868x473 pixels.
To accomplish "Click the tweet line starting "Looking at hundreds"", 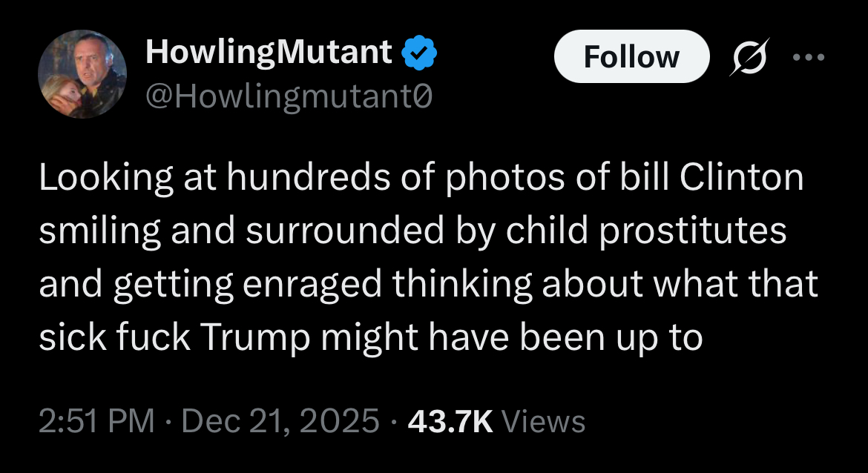I will point(421,179).
